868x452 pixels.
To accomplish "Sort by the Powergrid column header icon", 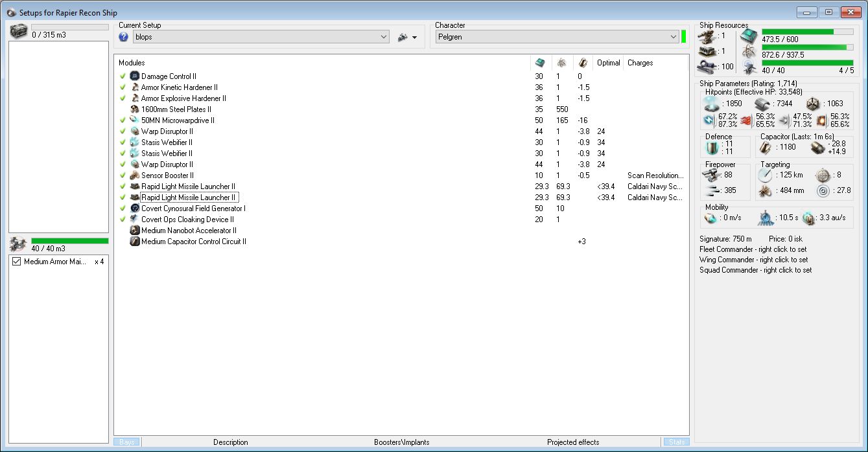I will click(x=561, y=63).
